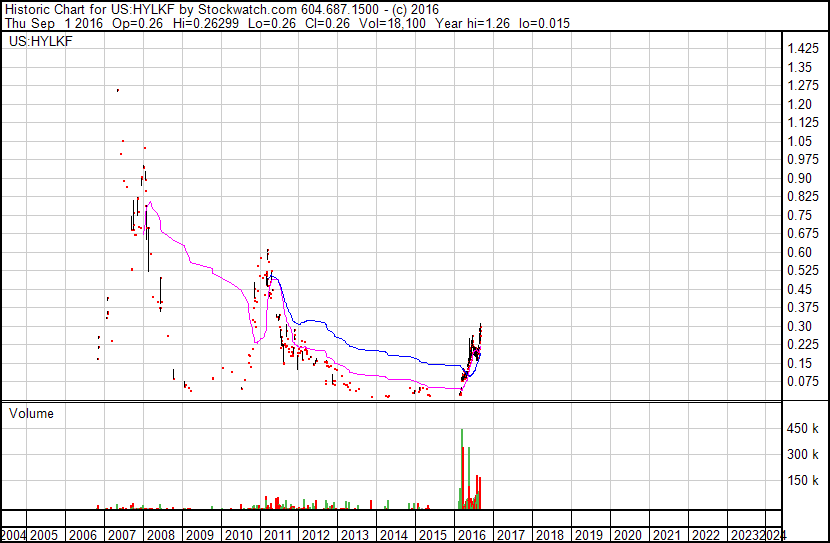Click the 0.525 price axis value

pos(803,270)
